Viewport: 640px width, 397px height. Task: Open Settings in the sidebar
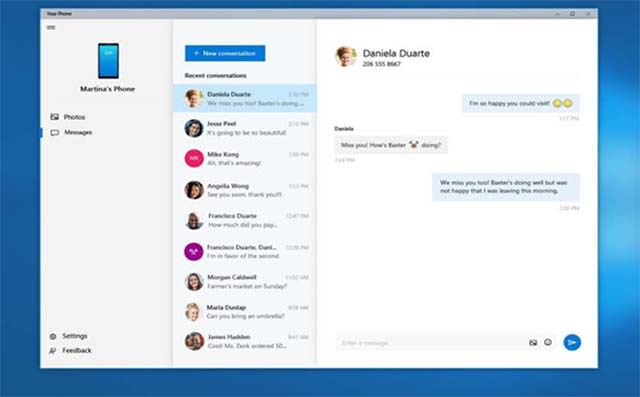coord(69,336)
